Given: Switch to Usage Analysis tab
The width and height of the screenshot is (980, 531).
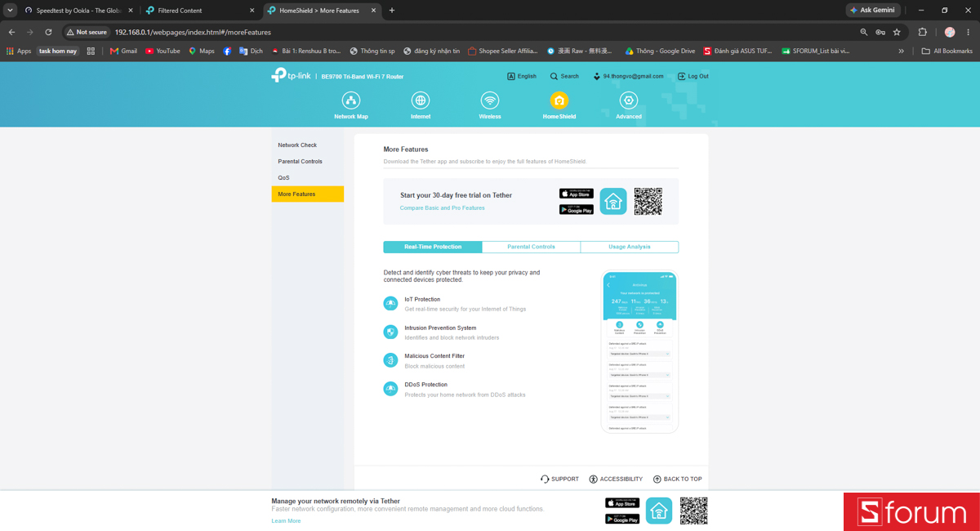Looking at the screenshot, I should [629, 247].
